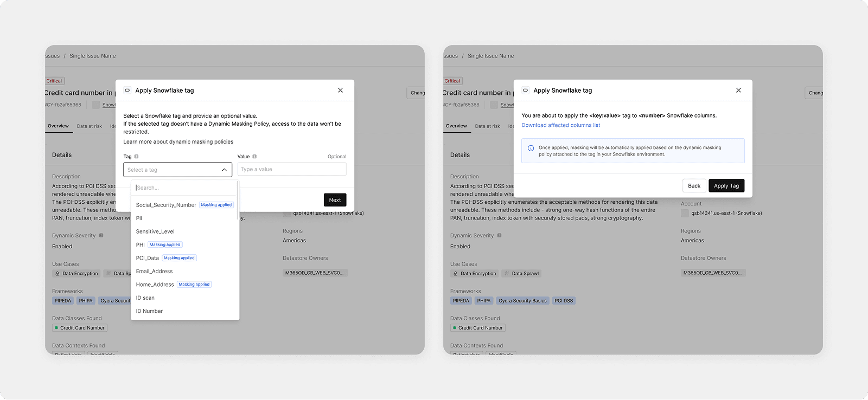This screenshot has width=868, height=400.
Task: Click the tag icon beside the tag selection dialog title
Action: pos(127,91)
